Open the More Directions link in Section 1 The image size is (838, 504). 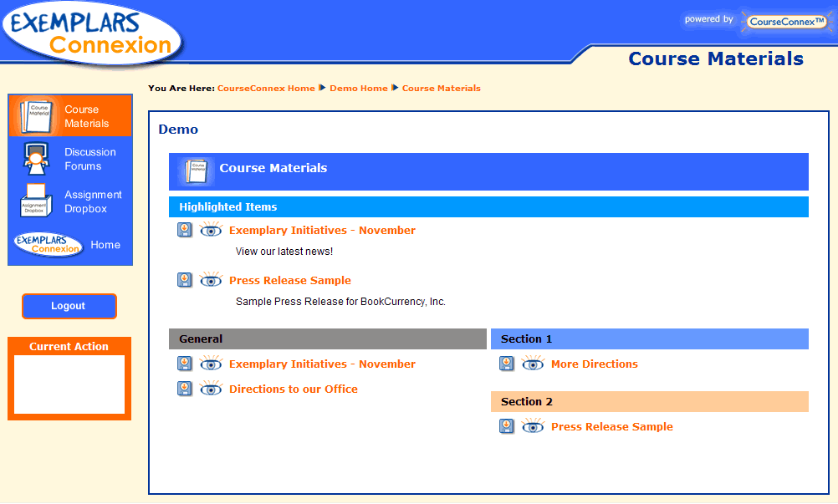pyautogui.click(x=594, y=364)
